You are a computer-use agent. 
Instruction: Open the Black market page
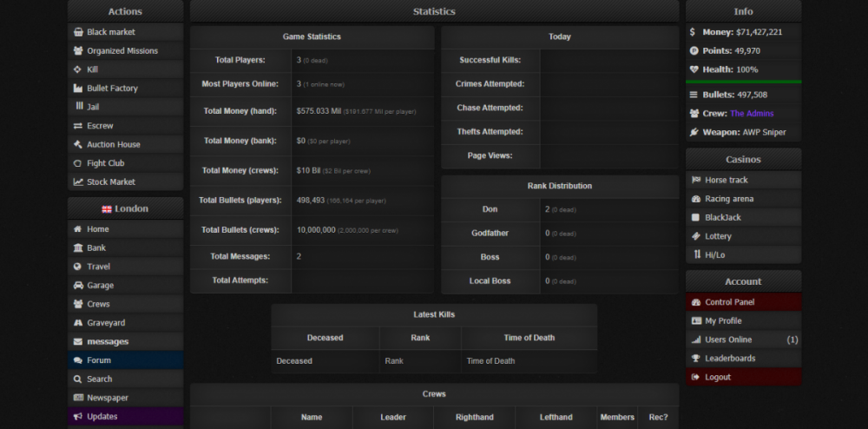coord(126,32)
